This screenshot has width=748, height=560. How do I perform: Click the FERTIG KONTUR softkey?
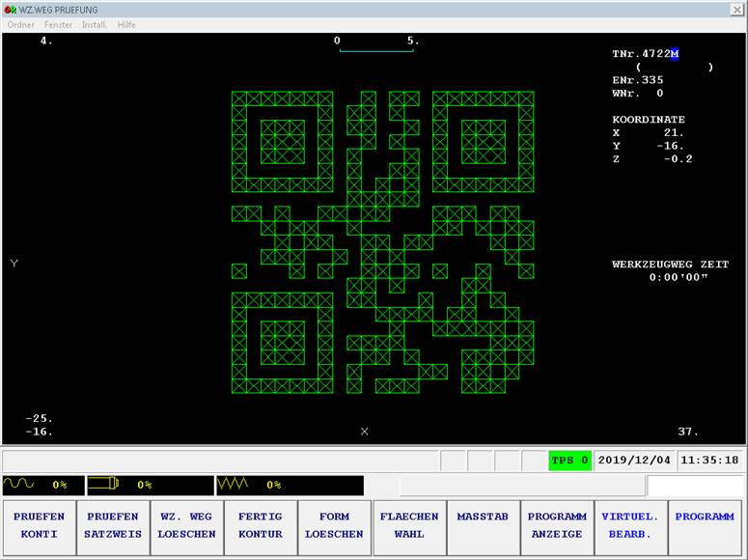pyautogui.click(x=261, y=527)
